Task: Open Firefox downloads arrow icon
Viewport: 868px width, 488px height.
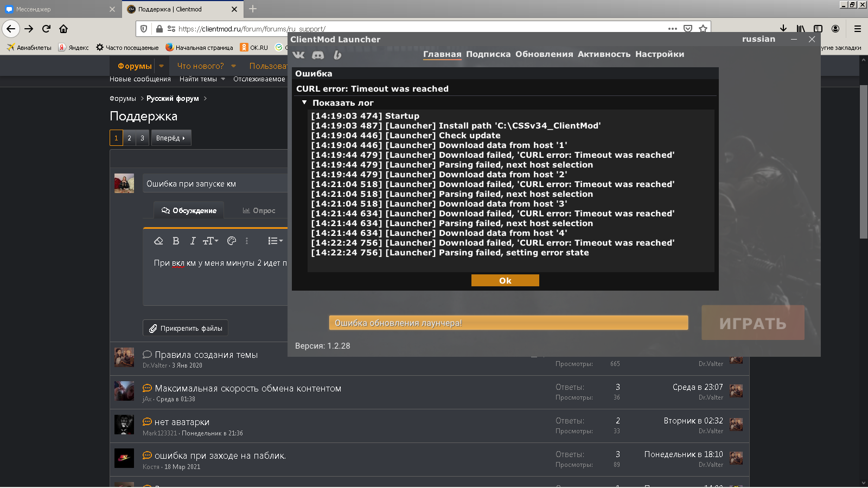Action: point(783,29)
